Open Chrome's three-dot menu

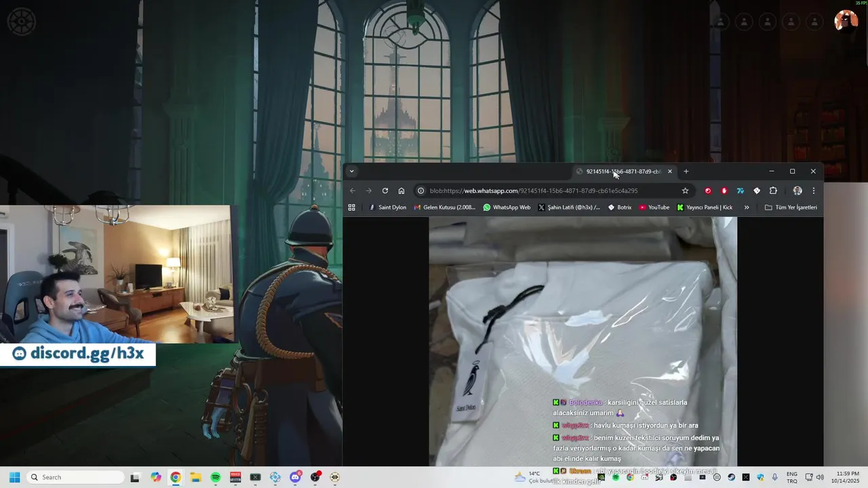click(814, 190)
